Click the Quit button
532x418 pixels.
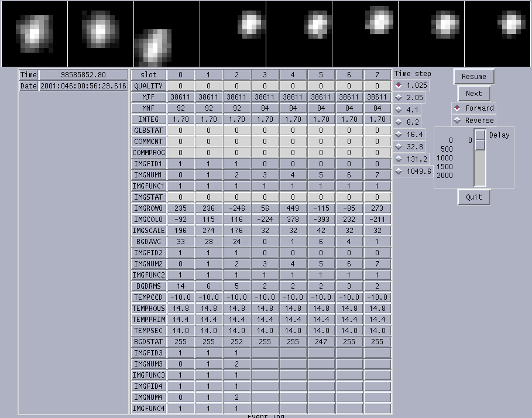point(474,197)
